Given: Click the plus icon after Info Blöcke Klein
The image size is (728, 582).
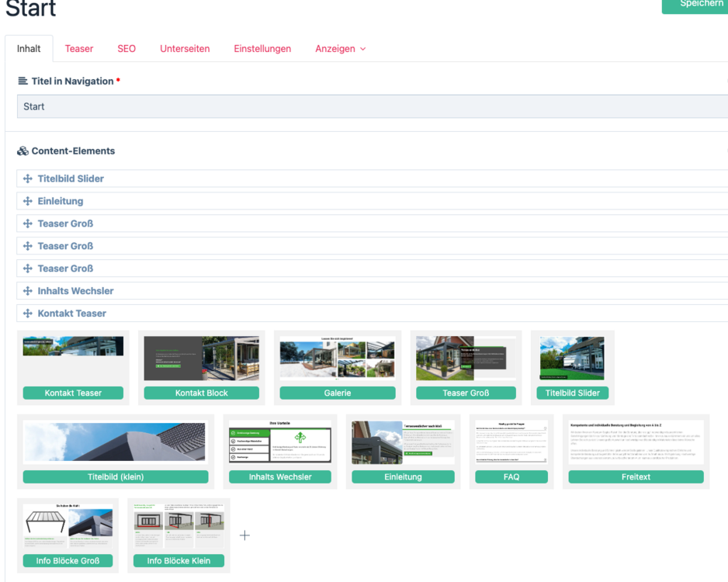Looking at the screenshot, I should tap(244, 535).
